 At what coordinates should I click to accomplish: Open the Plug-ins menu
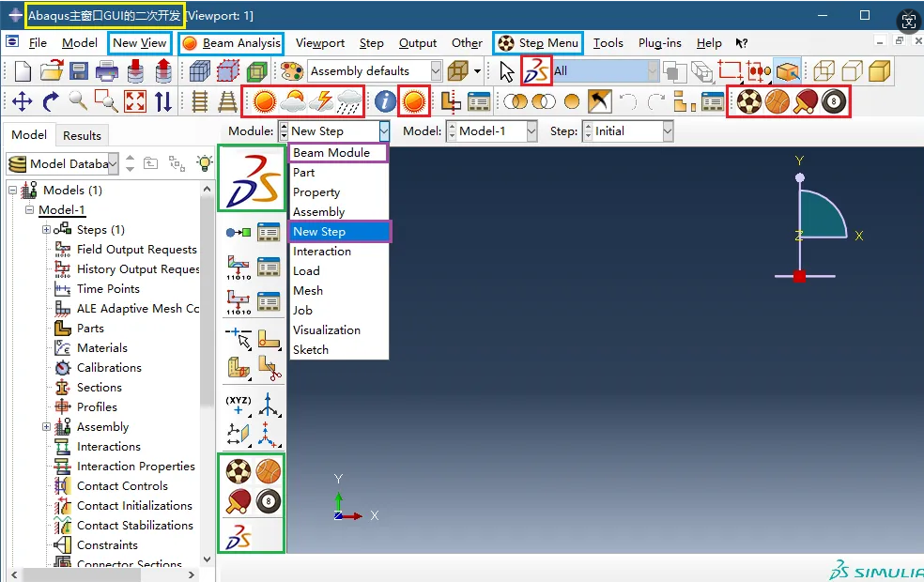(659, 43)
